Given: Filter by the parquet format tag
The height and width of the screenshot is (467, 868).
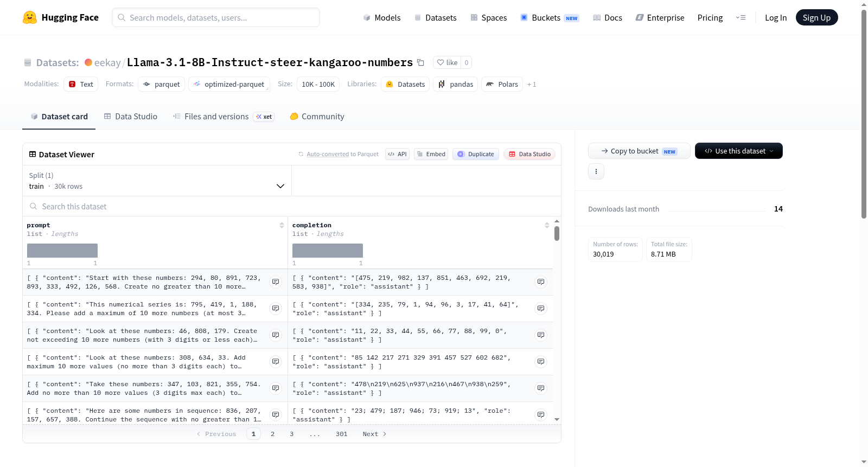Looking at the screenshot, I should tap(162, 84).
